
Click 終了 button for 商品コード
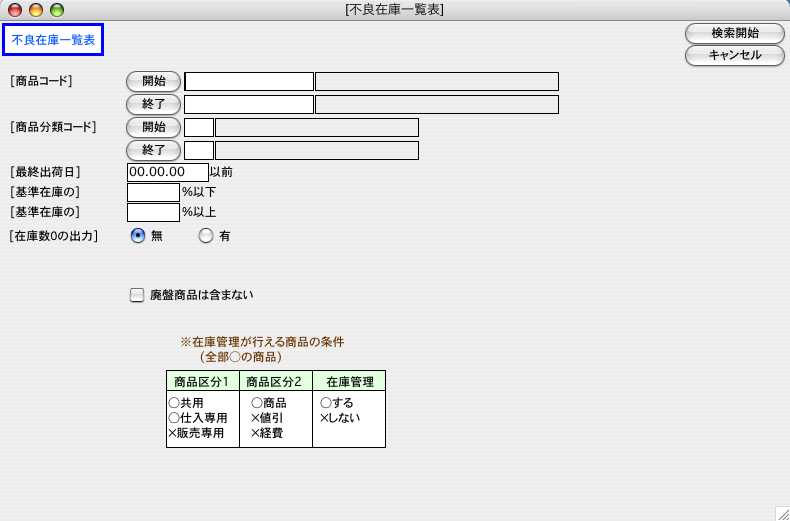153,104
